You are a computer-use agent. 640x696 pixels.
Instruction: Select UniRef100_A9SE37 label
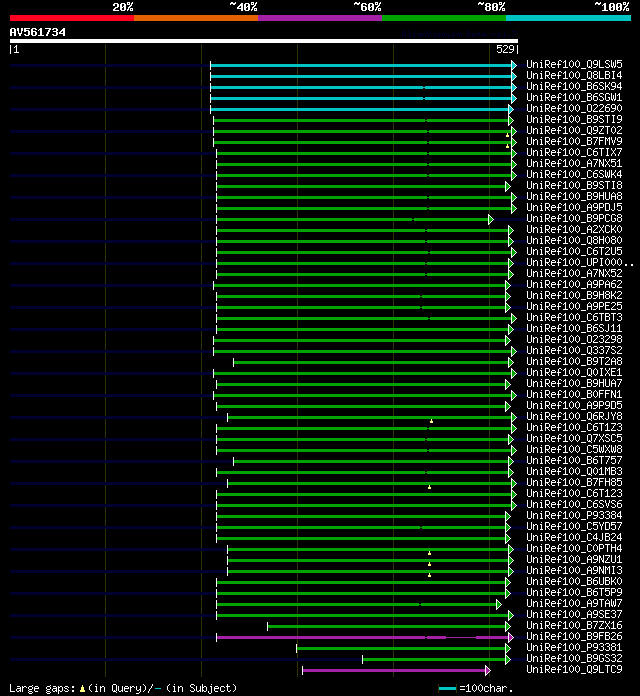[x=574, y=614]
